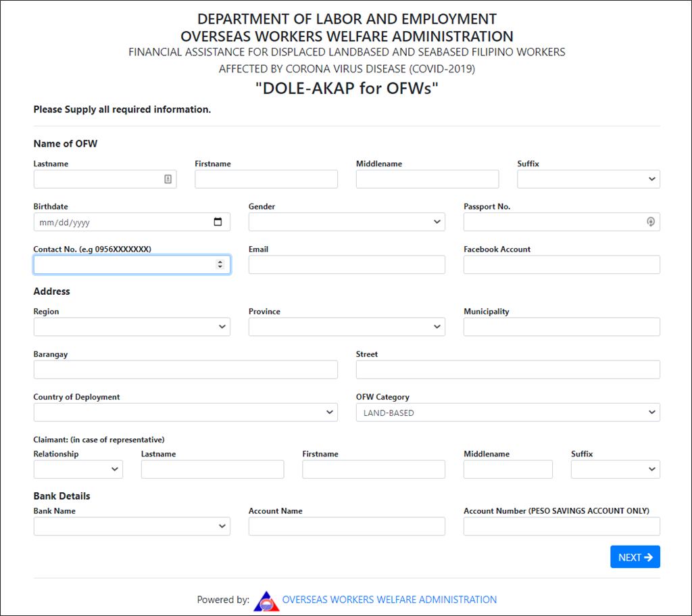The height and width of the screenshot is (616, 692).
Task: Focus the Email input field
Action: (x=347, y=264)
